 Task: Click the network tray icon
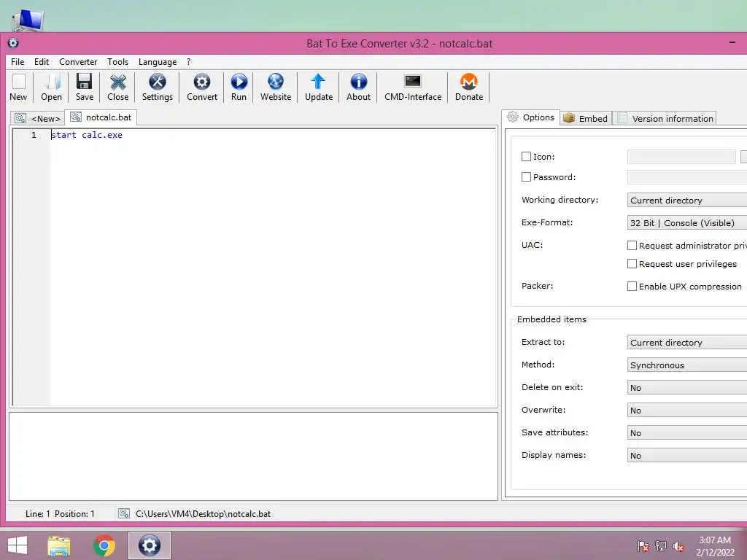pyautogui.click(x=661, y=545)
